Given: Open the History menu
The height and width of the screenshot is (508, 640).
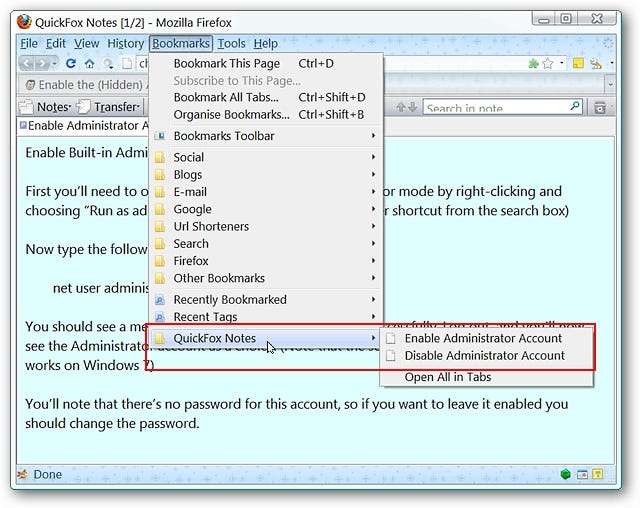Looking at the screenshot, I should point(126,43).
